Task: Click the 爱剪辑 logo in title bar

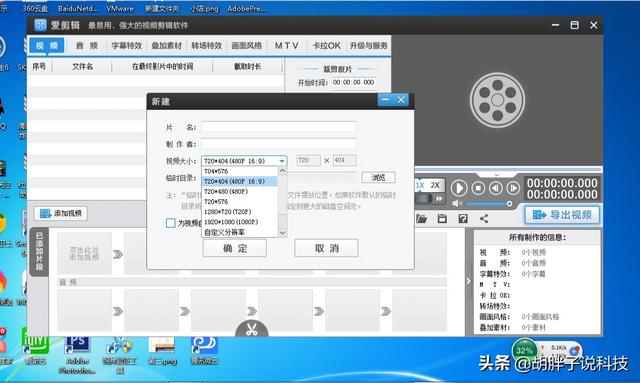Action: pyautogui.click(x=40, y=25)
